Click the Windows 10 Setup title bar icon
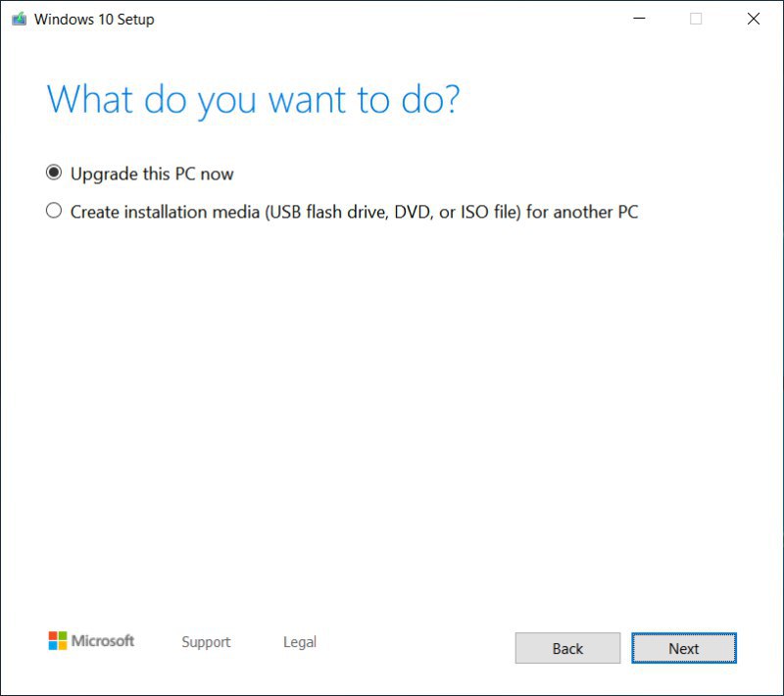 coord(19,19)
